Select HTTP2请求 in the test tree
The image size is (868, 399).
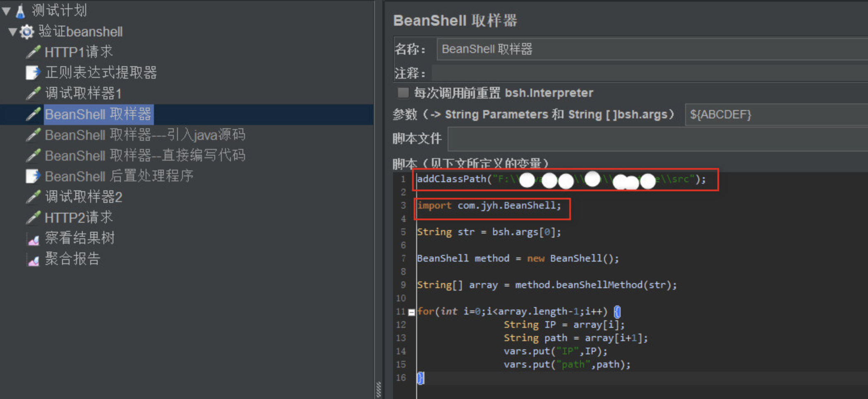(79, 218)
